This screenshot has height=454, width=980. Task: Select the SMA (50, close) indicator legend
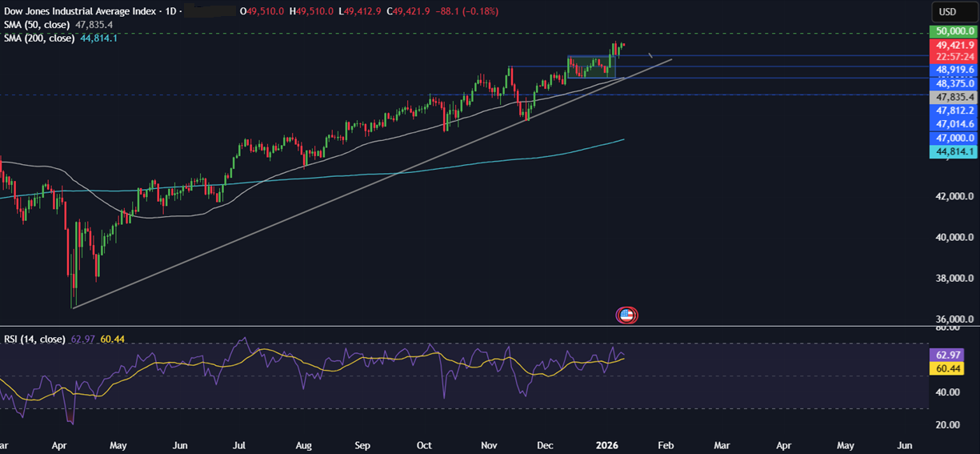point(38,25)
